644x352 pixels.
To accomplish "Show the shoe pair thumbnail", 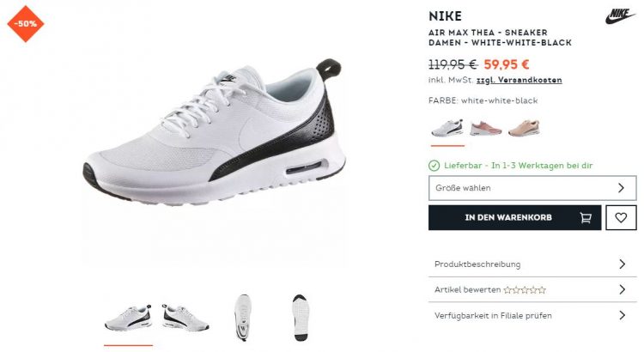I will [x=185, y=318].
